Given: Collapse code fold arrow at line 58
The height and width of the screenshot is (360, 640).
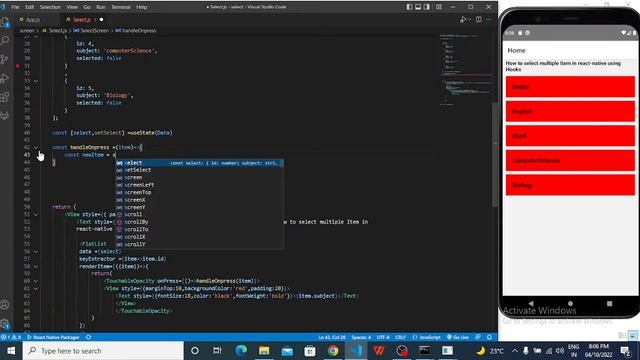Looking at the screenshot, I should click(x=36, y=266).
